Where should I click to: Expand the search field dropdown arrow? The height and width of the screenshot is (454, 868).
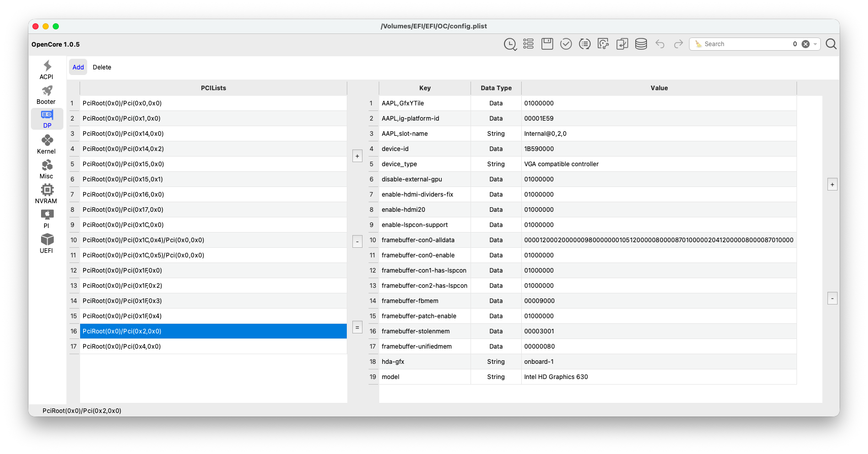(x=815, y=44)
